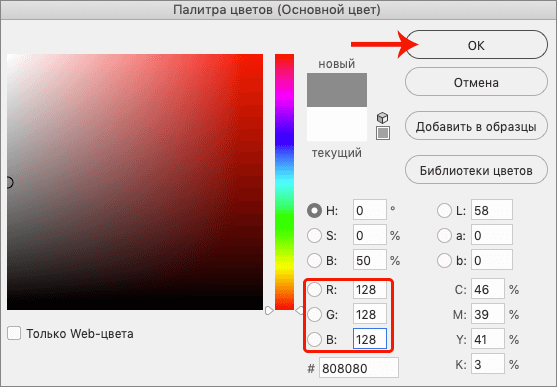Screen dimensions: 557x387
Task: Click the circular color picker marker
Action: click(9, 182)
